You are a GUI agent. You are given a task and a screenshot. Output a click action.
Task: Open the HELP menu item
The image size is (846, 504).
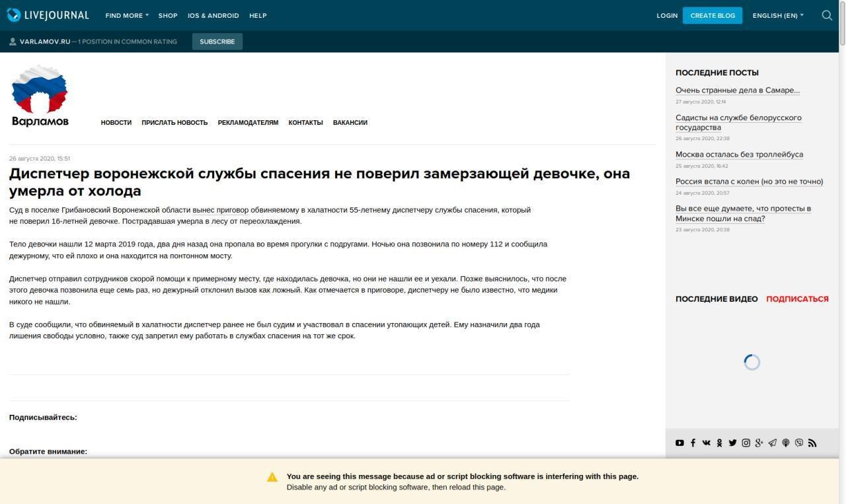point(258,15)
